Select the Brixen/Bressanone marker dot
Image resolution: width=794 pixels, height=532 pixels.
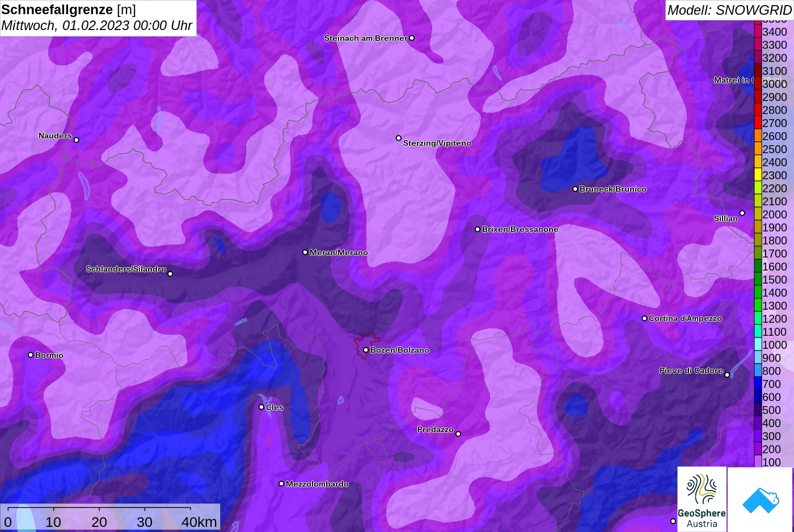click(x=478, y=229)
